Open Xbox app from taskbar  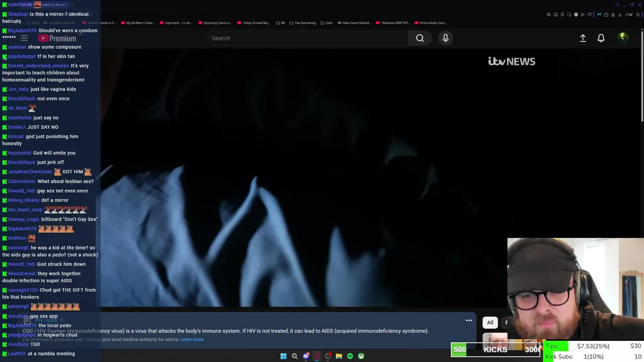coord(361,356)
